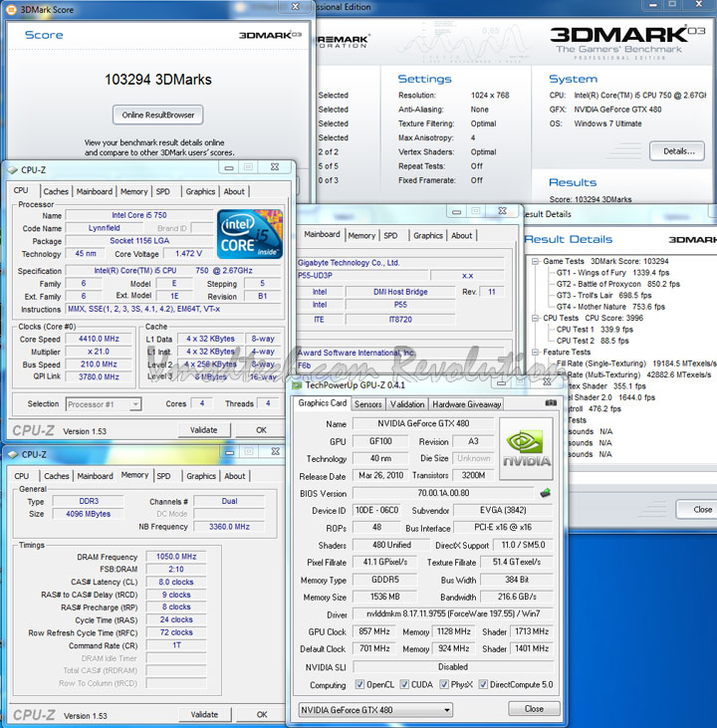Screen dimensions: 717x728
Task: Click the Driver version field in GPU-Z
Action: point(453,613)
